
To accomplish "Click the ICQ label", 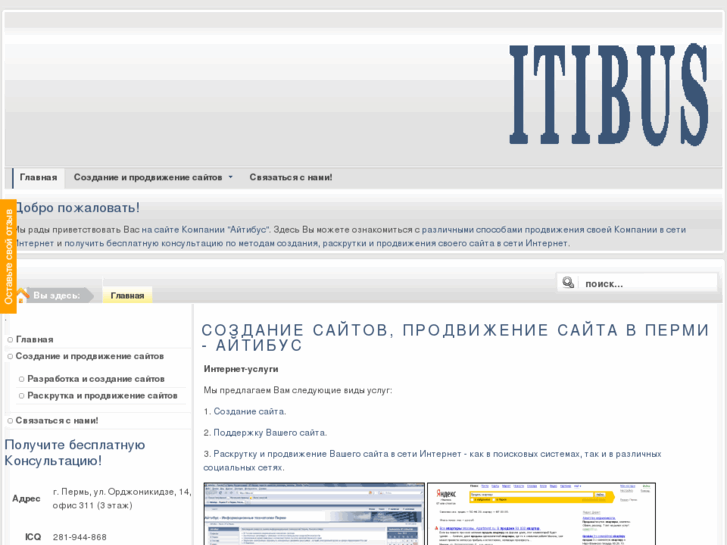I will click(33, 537).
